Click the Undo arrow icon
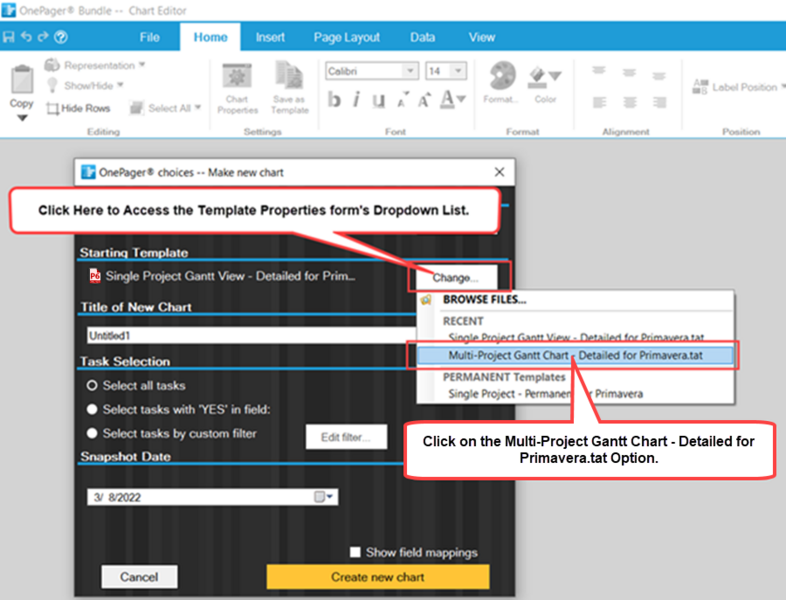 [x=26, y=37]
